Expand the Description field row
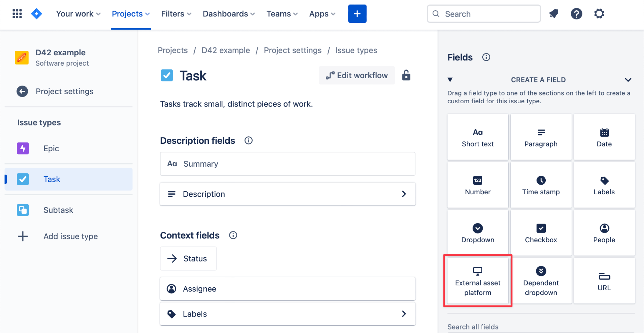This screenshot has width=644, height=333. [x=404, y=194]
